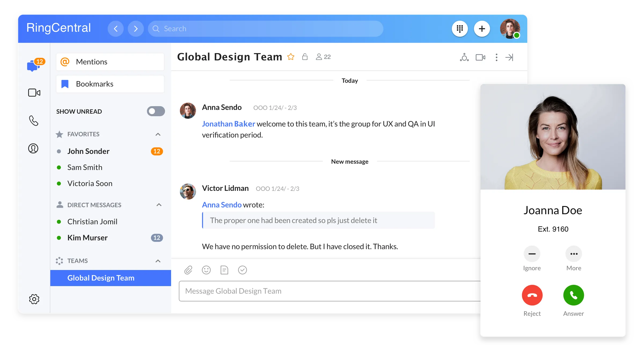Open the Phone section in left sidebar
Screen dimensions: 644x352
[34, 121]
